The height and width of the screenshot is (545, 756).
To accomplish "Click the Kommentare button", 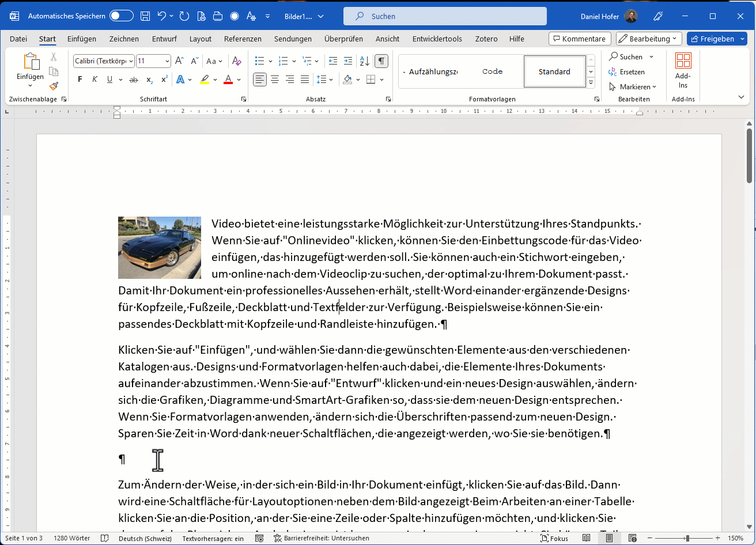I will point(579,39).
